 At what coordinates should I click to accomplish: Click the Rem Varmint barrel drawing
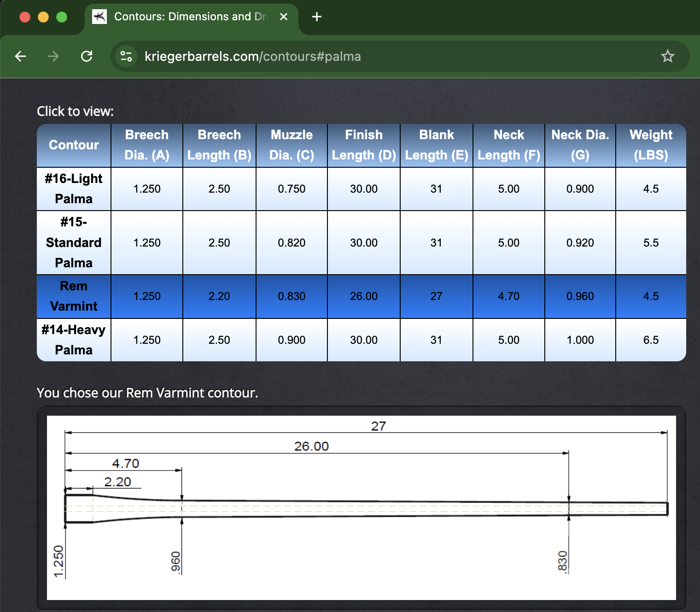pos(362,507)
